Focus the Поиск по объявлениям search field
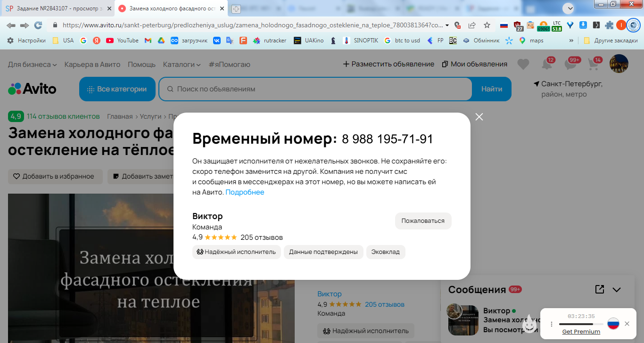This screenshot has height=343, width=644. click(x=315, y=89)
